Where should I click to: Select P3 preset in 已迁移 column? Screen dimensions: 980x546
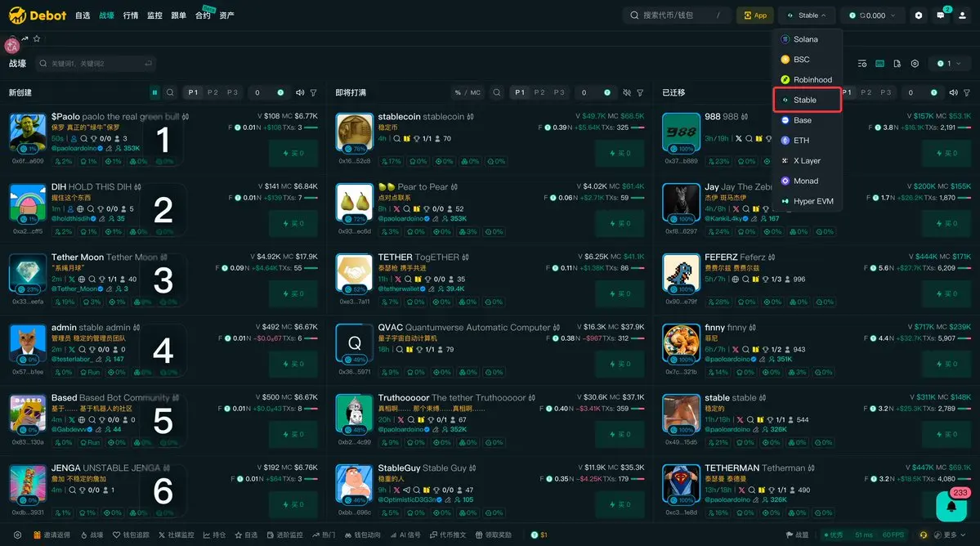click(x=886, y=92)
